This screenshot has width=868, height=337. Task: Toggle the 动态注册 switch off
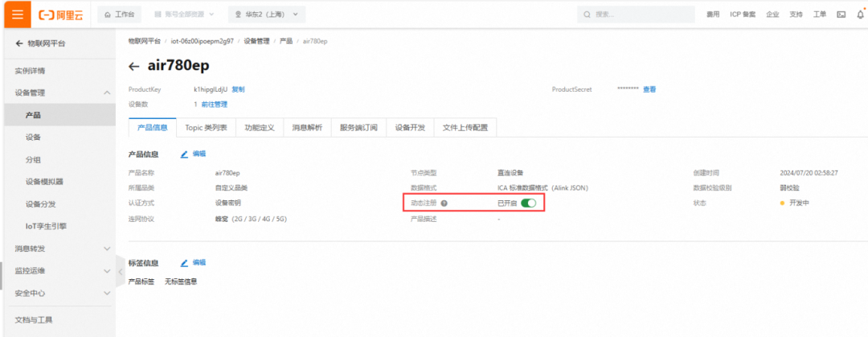click(529, 203)
